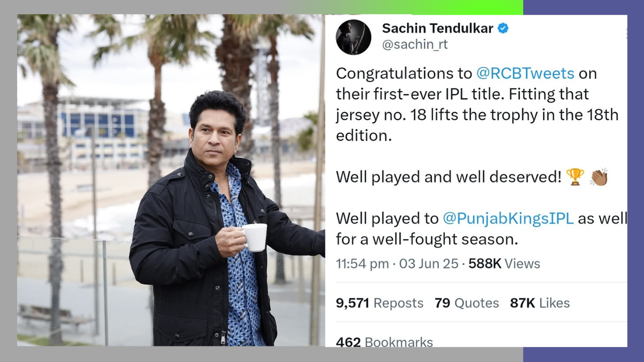Screen dimensions: 644x362
Task: Click the @sachin_rt handle
Action: pyautogui.click(x=415, y=45)
